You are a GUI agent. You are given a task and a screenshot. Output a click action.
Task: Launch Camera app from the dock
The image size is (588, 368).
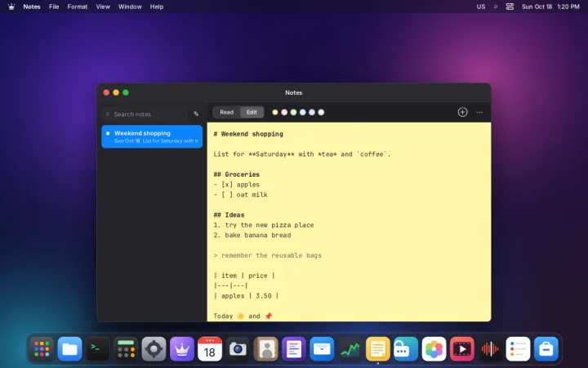click(x=238, y=349)
